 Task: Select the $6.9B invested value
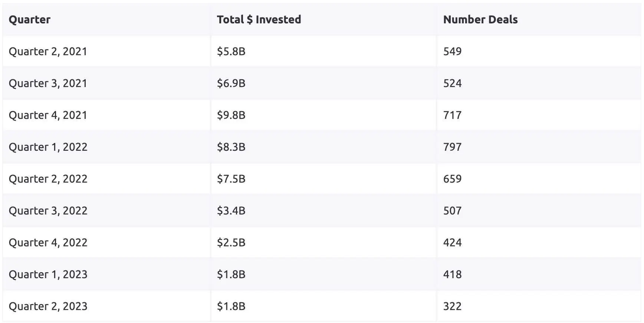tap(231, 83)
